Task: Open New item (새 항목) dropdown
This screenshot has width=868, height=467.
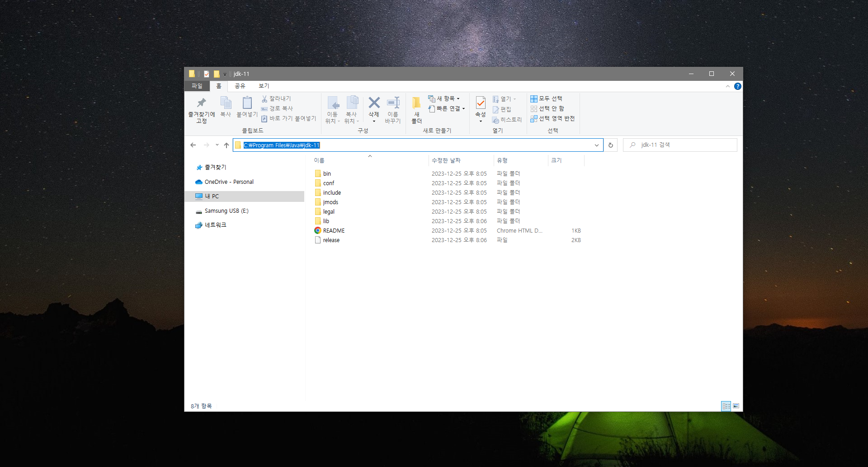Action: [x=444, y=98]
